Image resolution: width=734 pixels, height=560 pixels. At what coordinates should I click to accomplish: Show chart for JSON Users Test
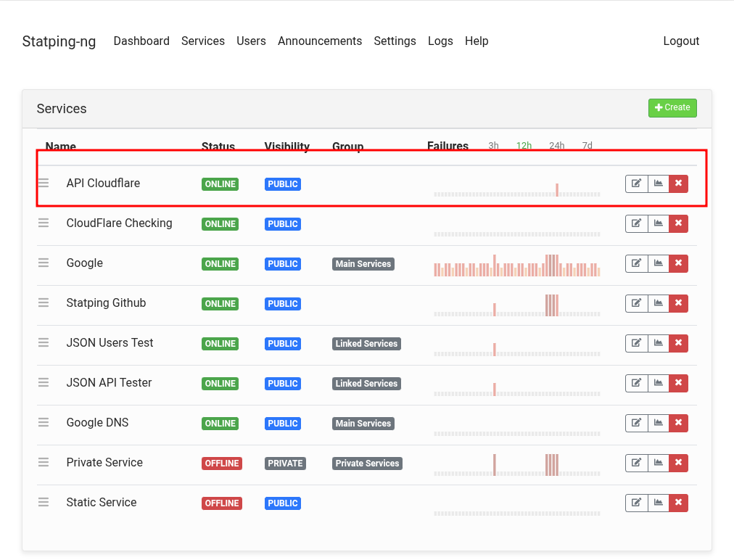point(658,343)
